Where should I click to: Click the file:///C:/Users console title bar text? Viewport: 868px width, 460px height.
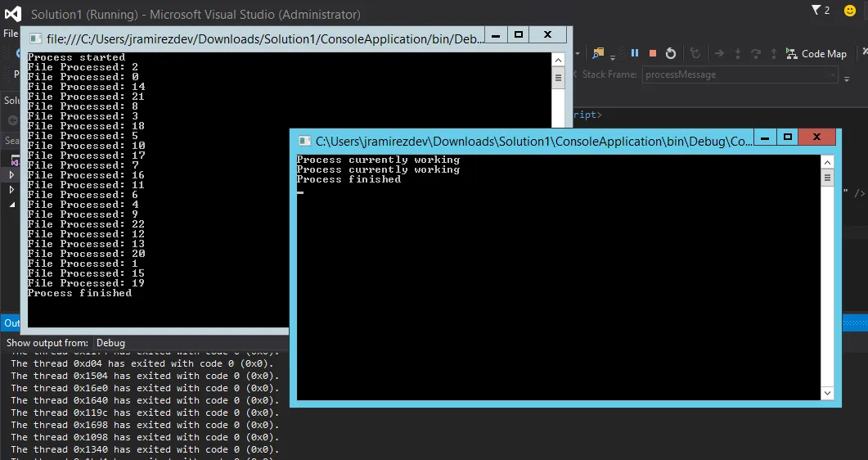tap(265, 38)
